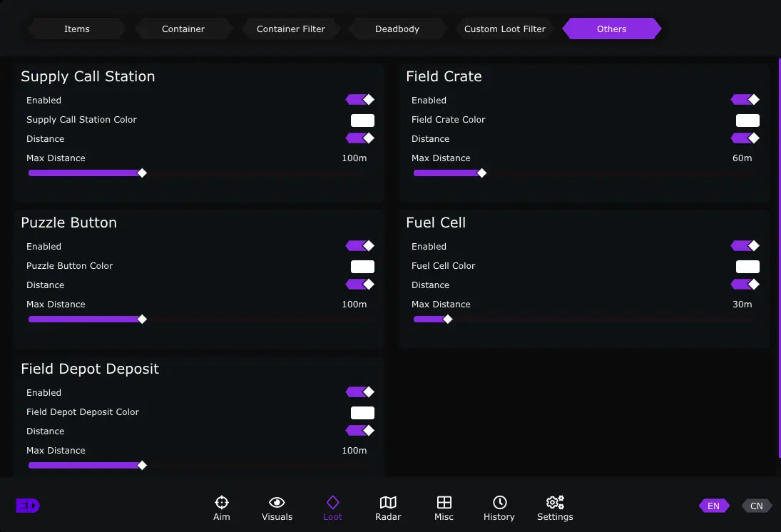The image size is (781, 532).
Task: Click the Fuel Cell Max Distance slider handle
Action: tap(448, 319)
